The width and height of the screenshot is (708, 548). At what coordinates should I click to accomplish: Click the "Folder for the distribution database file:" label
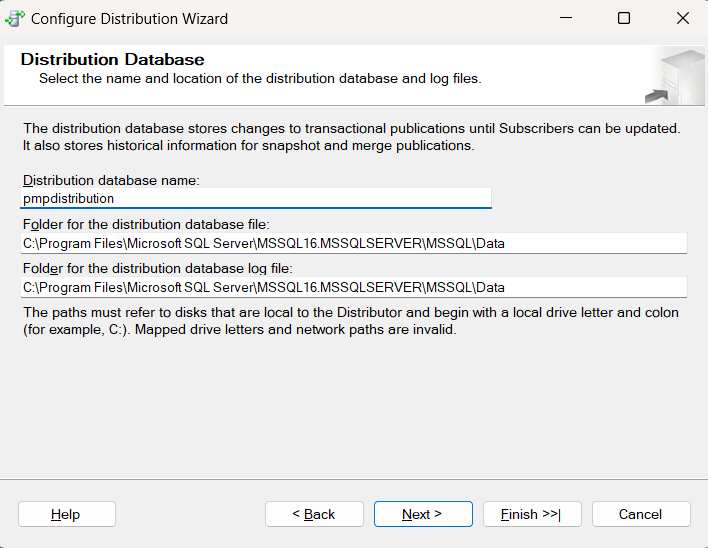click(x=146, y=224)
